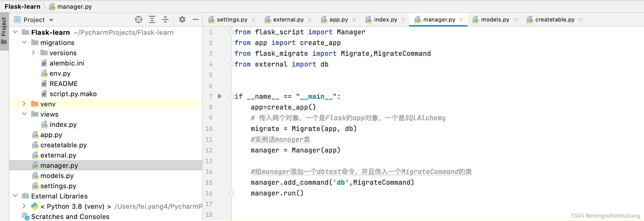Select createtable.py in the project tree
Image resolution: width=644 pixels, height=221 pixels.
point(63,145)
